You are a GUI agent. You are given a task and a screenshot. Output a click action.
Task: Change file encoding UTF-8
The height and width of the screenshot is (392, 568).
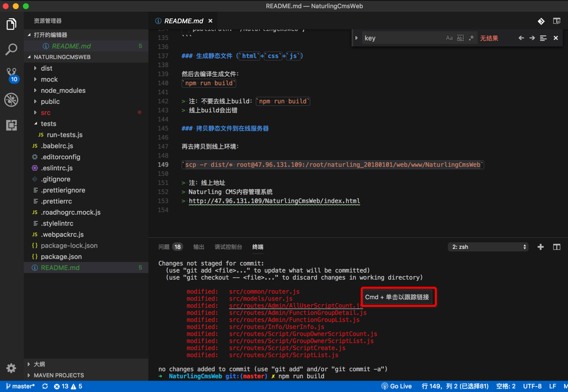tap(532, 386)
